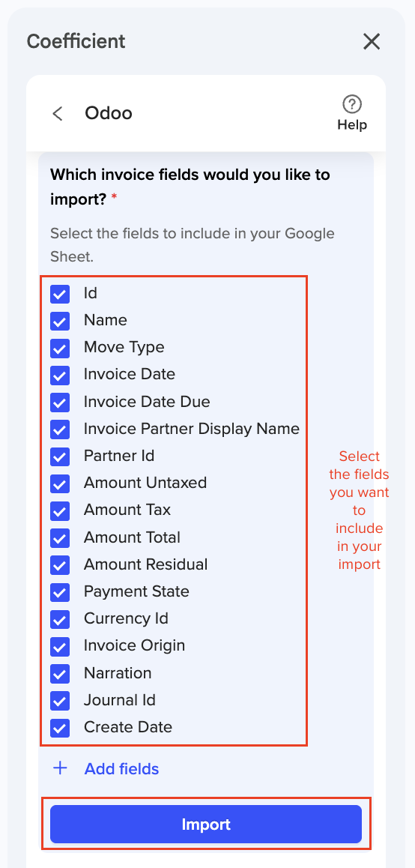Uncheck the Currency Id checkbox
Screen dimensions: 415x868
click(x=60, y=619)
